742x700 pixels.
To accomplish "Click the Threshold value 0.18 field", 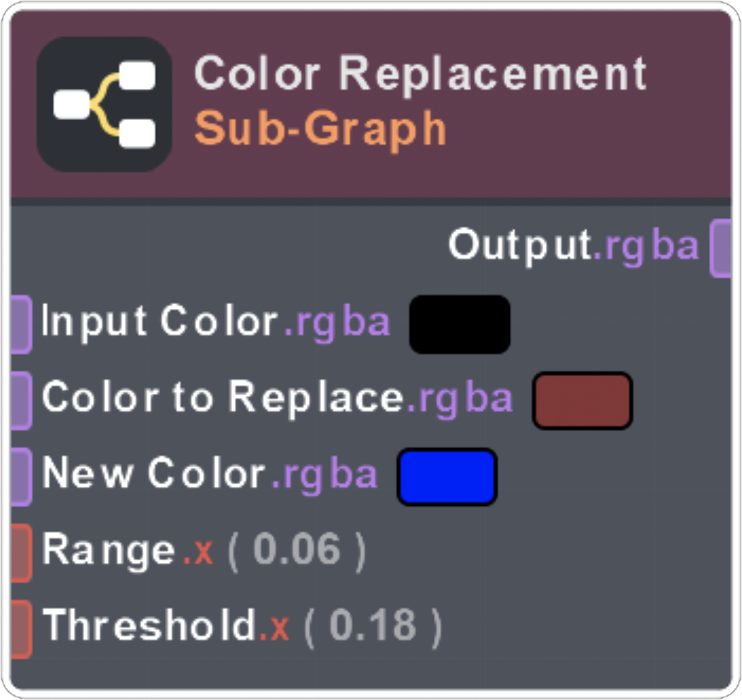I will (x=372, y=627).
